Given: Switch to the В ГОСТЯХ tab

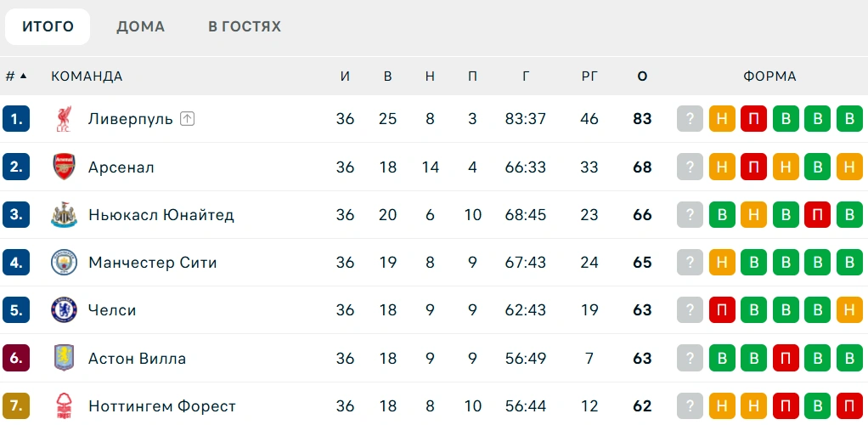Looking at the screenshot, I should [245, 26].
